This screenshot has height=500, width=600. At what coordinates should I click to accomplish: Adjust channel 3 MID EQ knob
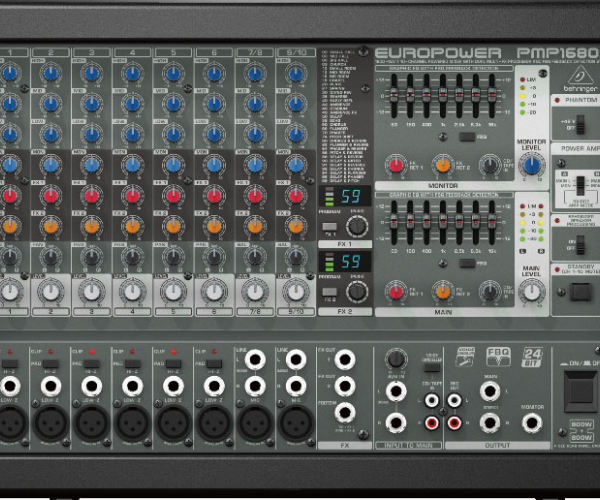pos(91,104)
